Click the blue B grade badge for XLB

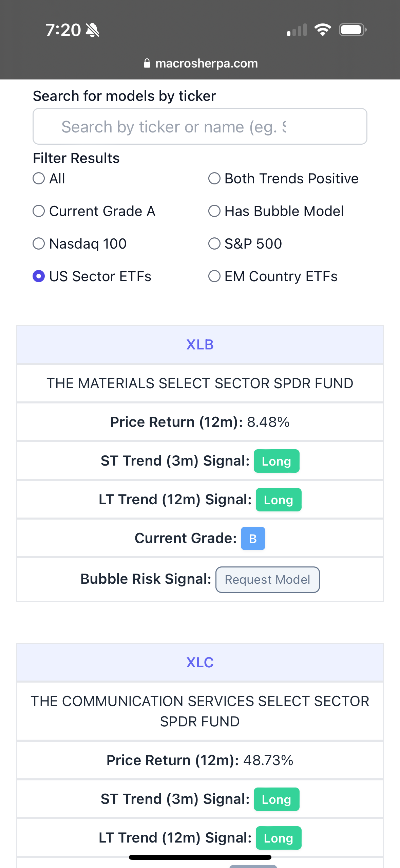(x=253, y=538)
